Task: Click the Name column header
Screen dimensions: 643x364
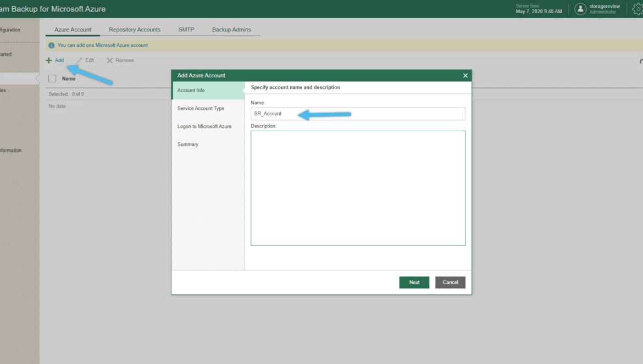Action: 69,79
